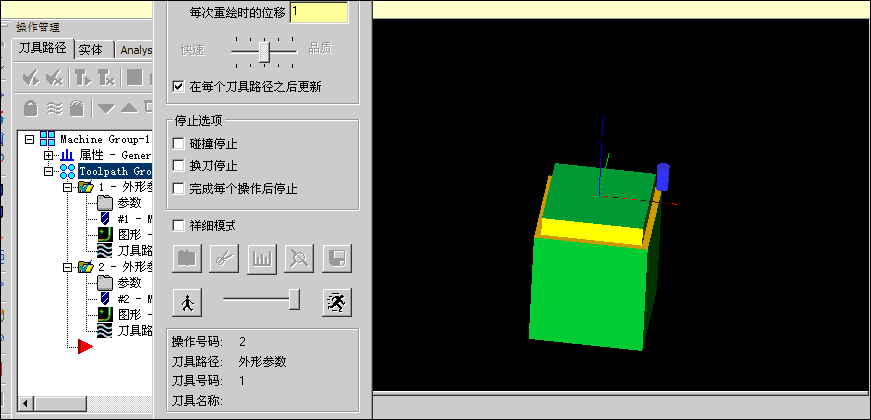The height and width of the screenshot is (420, 871).
Task: Enable 碰撞停止 stop-on-collision checkbox
Action: point(178,144)
